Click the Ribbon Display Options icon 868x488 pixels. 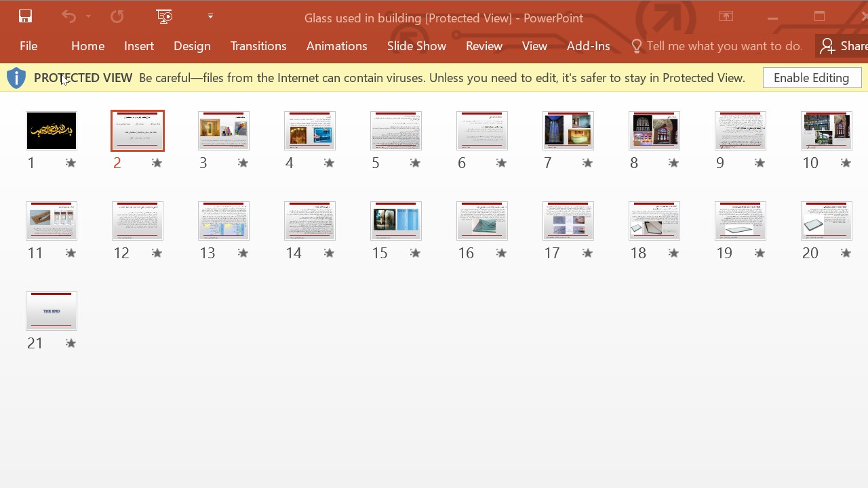click(x=726, y=17)
